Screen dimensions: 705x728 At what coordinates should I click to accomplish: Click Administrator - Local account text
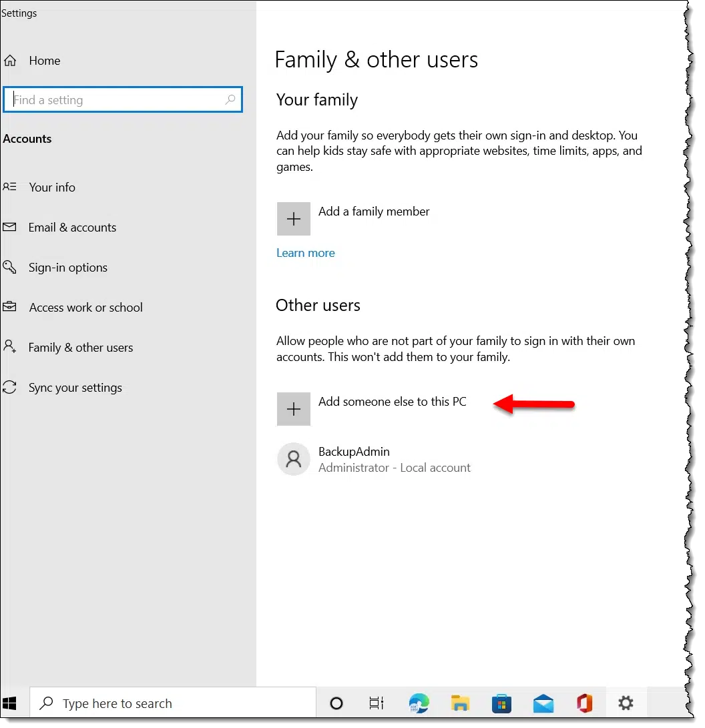tap(395, 468)
